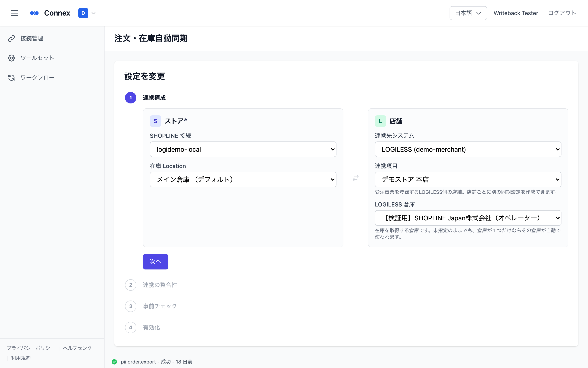Screen dimensions: 588x368
Task: Open the hamburger menu icon
Action: point(14,13)
